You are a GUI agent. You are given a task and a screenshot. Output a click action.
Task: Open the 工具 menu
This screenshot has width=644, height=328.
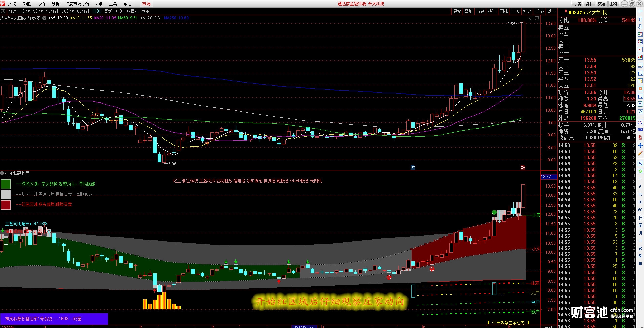113,4
